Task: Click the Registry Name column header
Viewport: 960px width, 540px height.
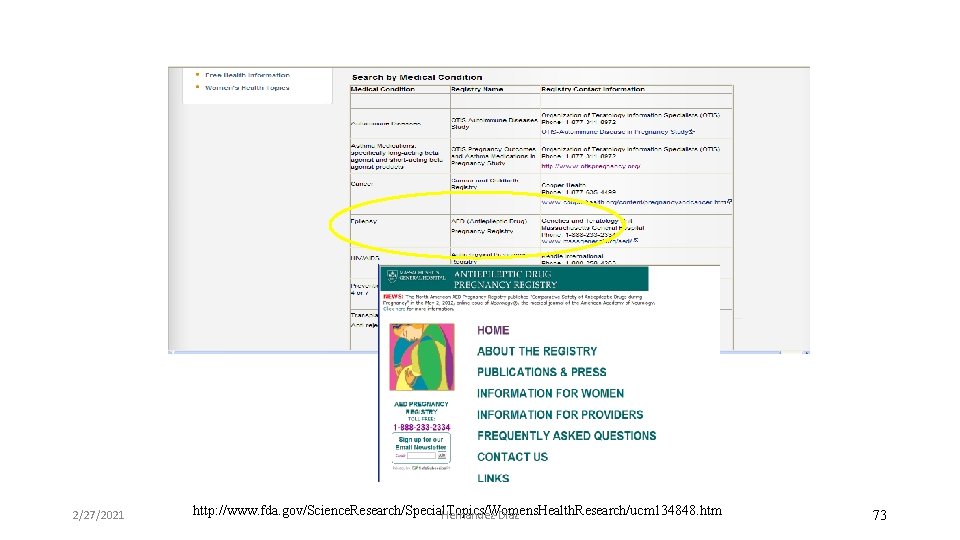Action: (x=477, y=89)
